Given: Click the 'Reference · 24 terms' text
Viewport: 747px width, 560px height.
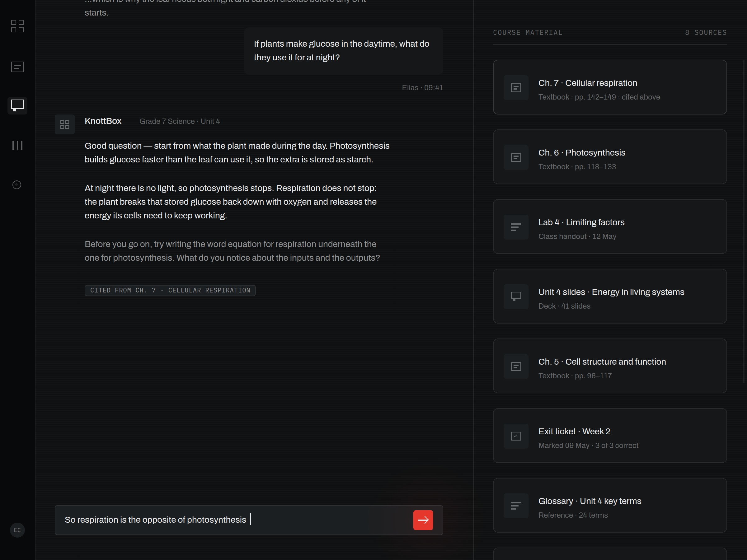Looking at the screenshot, I should point(573,515).
